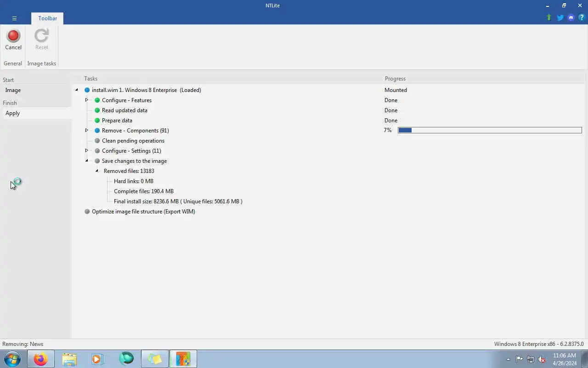Click green dot beside Prepare data
Image resolution: width=588 pixels, height=368 pixels.
click(x=97, y=121)
